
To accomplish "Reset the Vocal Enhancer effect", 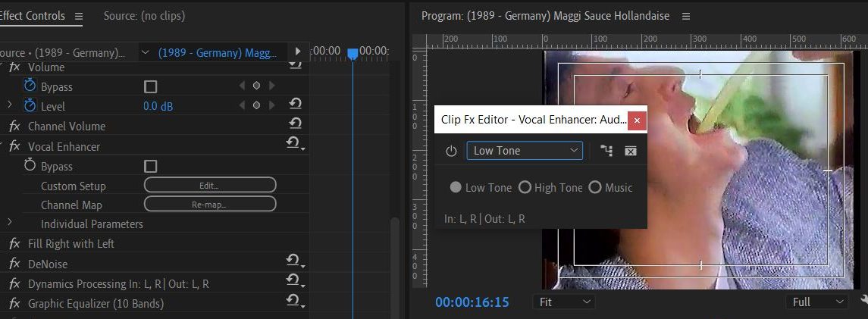I will 294,144.
